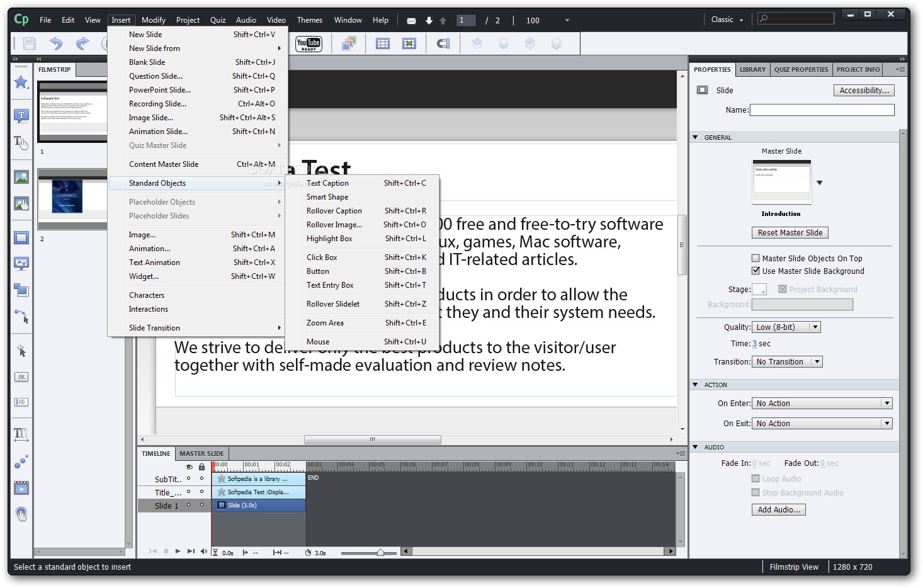Toggle visibility dot for SubTit layer
923x588 pixels.
188,478
